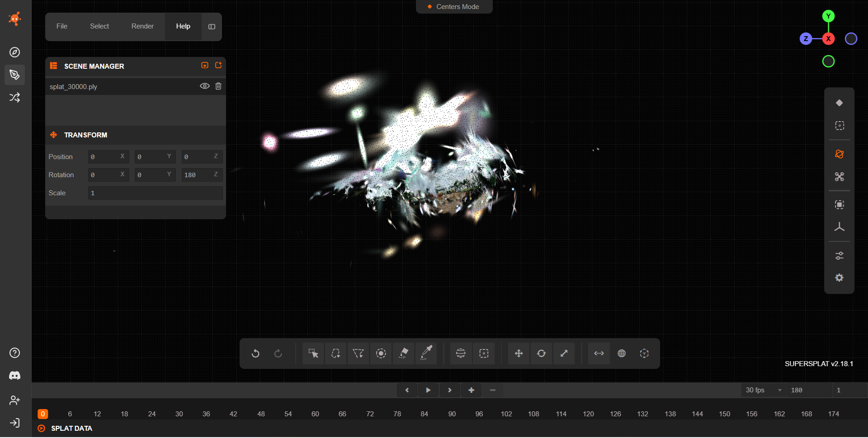
Task: Click the Frame selection icon in right toolbar
Action: (840, 205)
